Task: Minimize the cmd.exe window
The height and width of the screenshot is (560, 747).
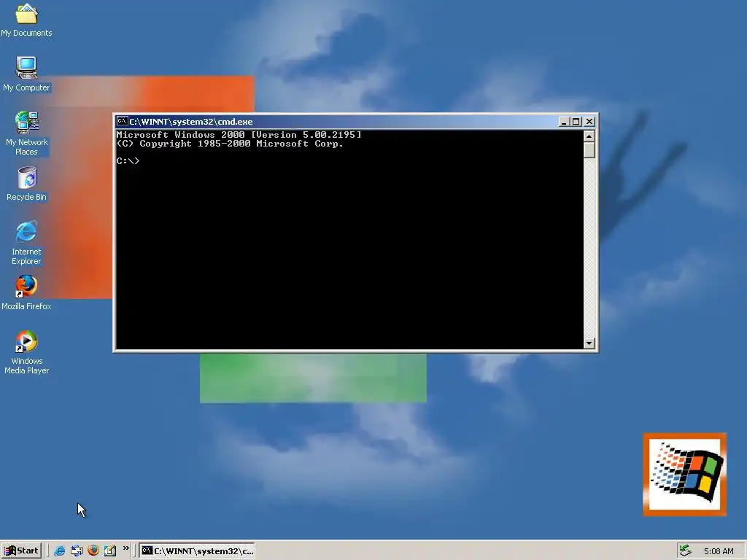Action: pyautogui.click(x=564, y=122)
